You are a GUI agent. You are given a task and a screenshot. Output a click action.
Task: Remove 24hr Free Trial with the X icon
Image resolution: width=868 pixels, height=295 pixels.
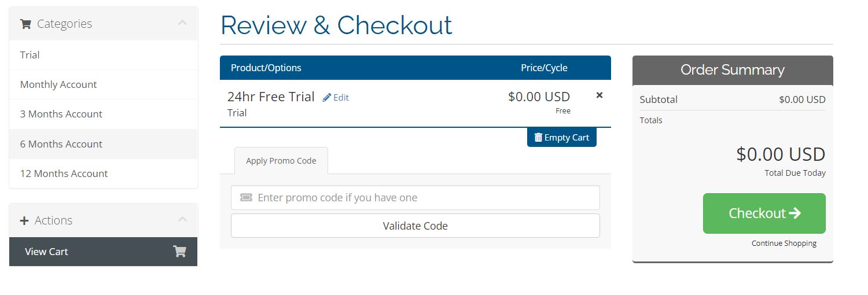click(x=599, y=95)
